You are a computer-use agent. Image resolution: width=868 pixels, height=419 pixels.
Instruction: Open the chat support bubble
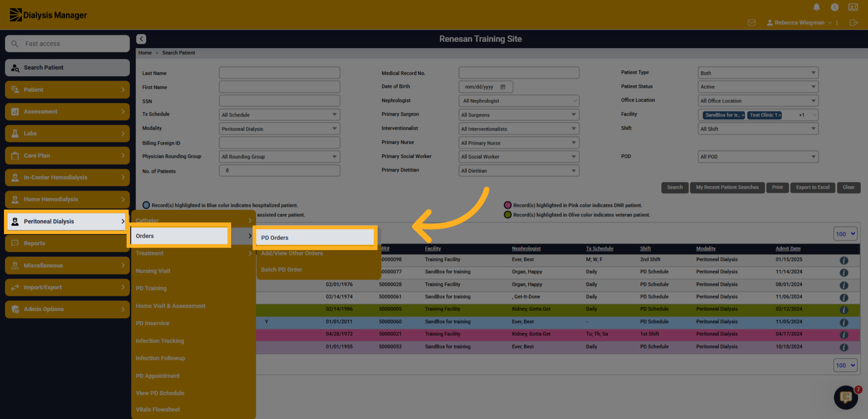tap(846, 397)
